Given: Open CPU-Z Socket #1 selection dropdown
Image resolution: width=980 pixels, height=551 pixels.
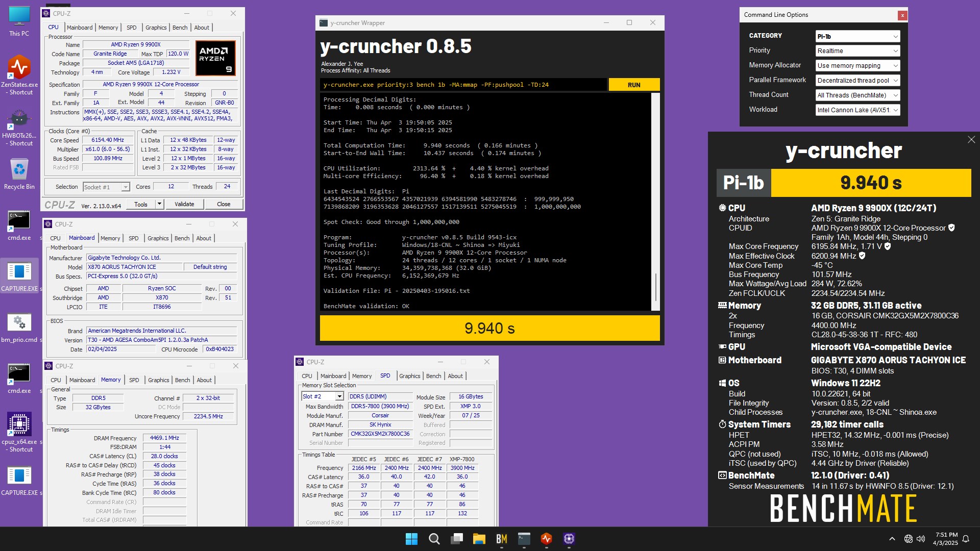Looking at the screenshot, I should [106, 187].
